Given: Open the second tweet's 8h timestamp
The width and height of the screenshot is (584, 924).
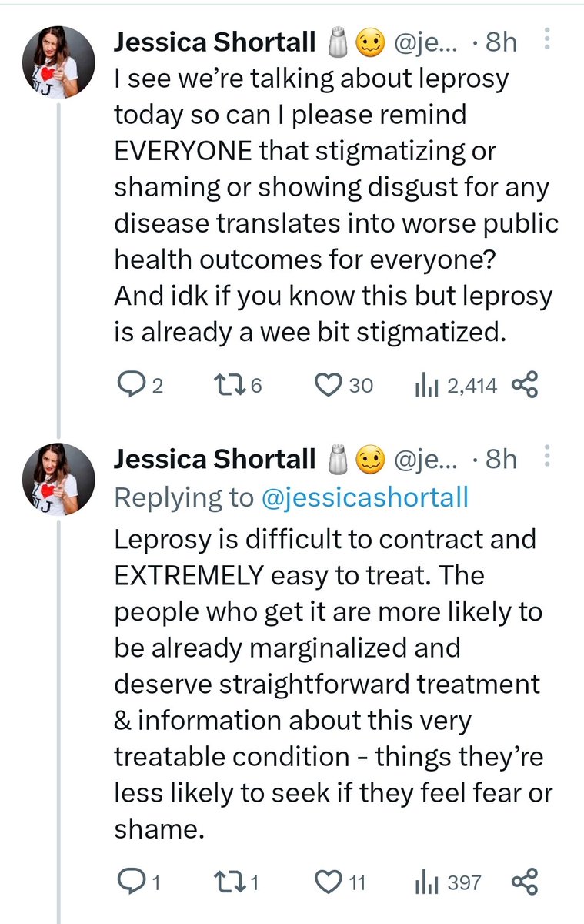Looking at the screenshot, I should (x=500, y=460).
